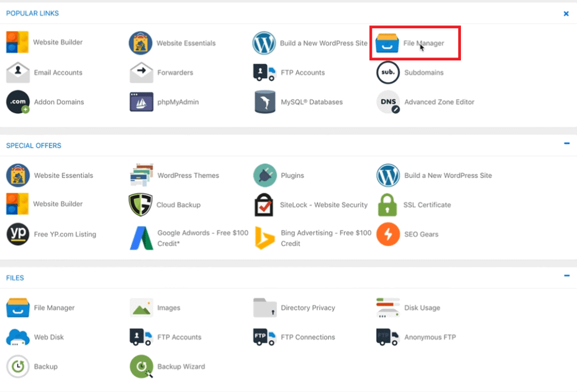The height and width of the screenshot is (392, 577).
Task: Click Backup clock icon
Action: [17, 367]
